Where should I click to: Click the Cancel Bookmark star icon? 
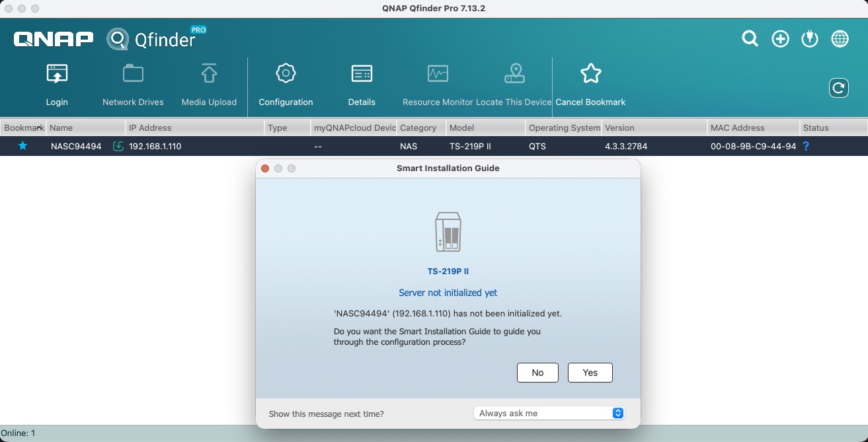click(x=590, y=74)
